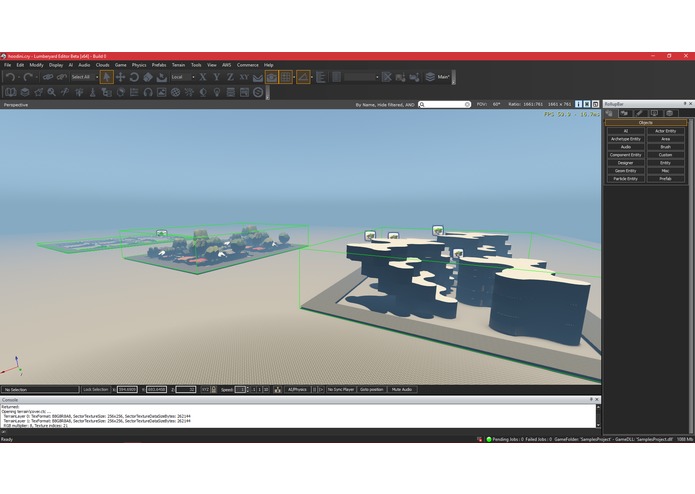The image size is (695, 494).
Task: Click the viewport maximize layout icon
Action: 595,104
